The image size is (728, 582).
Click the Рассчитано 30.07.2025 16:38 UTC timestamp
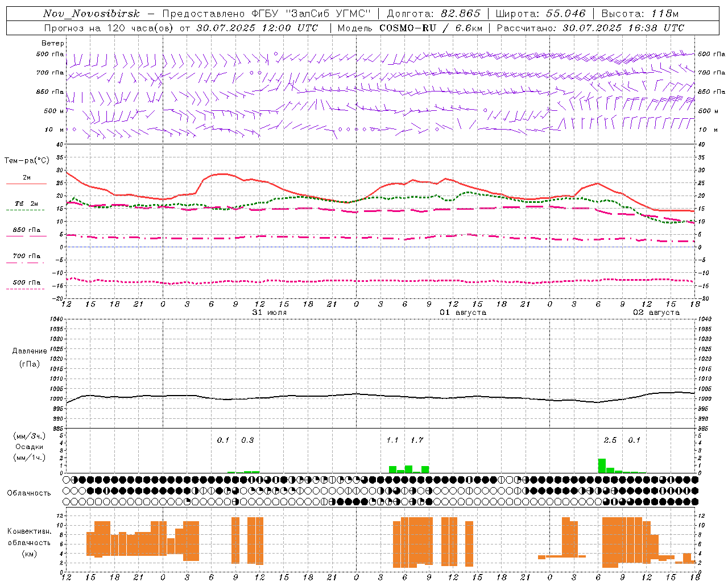click(x=590, y=28)
